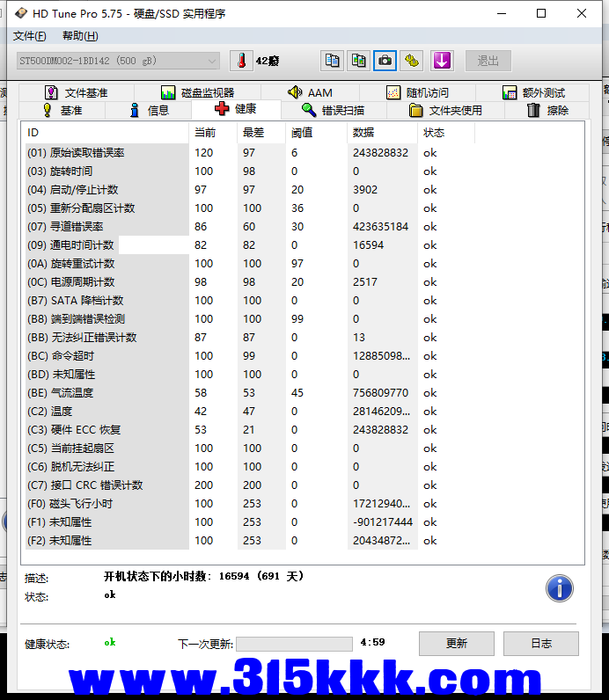609x700 pixels.
Task: Click the blue information icon
Action: [559, 588]
